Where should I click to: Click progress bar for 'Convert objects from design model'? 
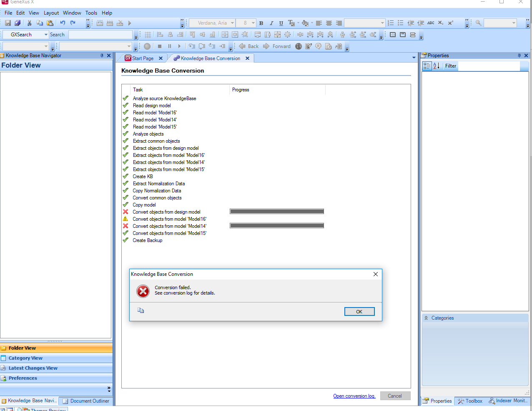pyautogui.click(x=277, y=212)
